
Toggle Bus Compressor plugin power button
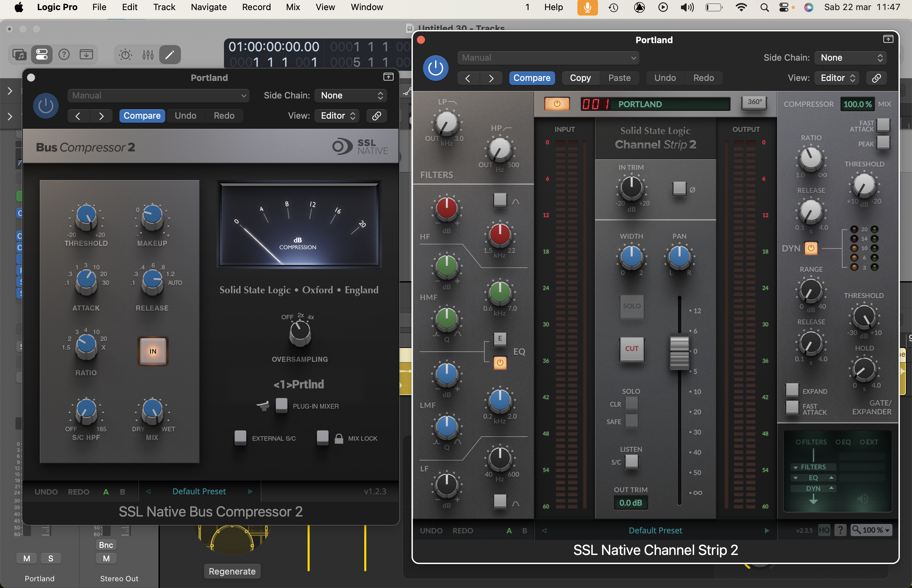[46, 106]
